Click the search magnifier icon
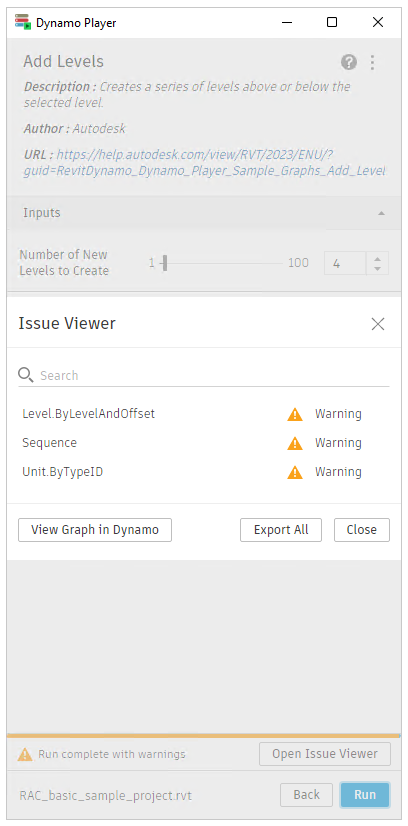The image size is (408, 826). pyautogui.click(x=25, y=375)
